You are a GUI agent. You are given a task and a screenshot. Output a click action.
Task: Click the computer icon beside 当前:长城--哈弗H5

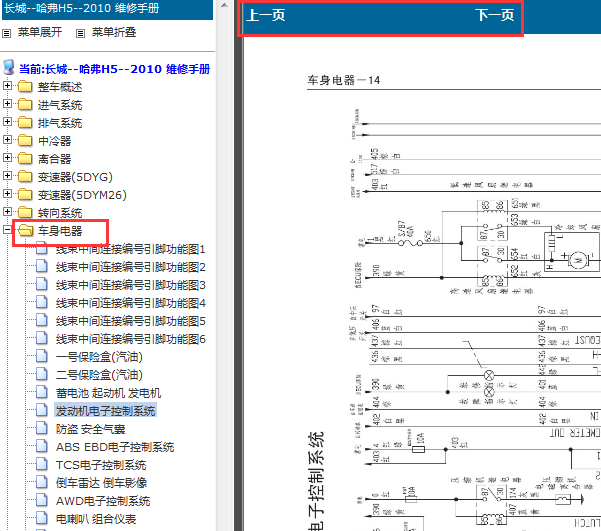pos(9,67)
